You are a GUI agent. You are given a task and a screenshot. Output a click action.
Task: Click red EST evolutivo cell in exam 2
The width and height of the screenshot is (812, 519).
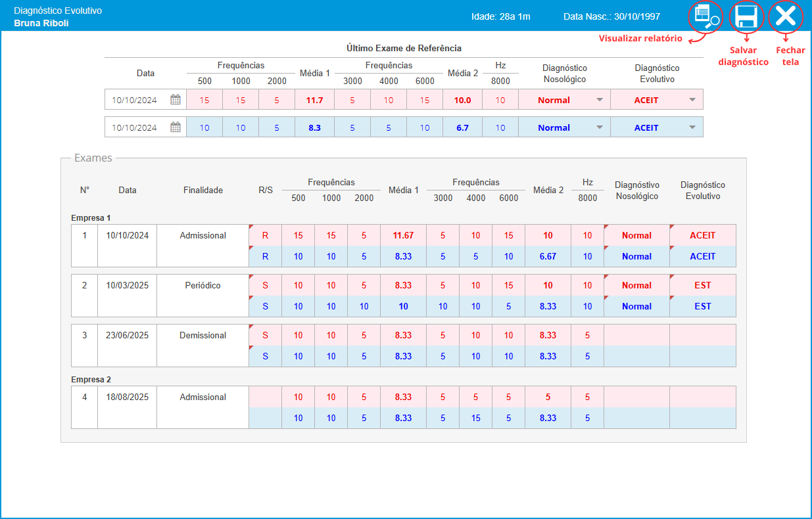coord(702,285)
